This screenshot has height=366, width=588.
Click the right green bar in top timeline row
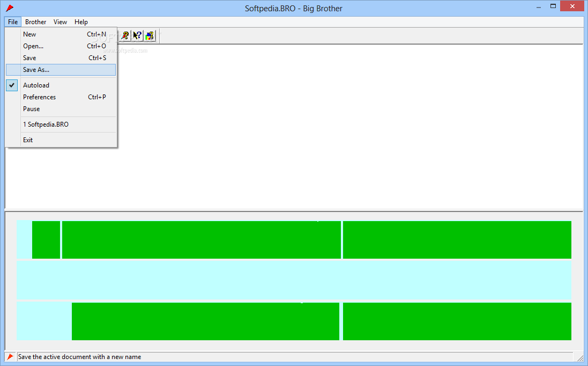(x=457, y=240)
